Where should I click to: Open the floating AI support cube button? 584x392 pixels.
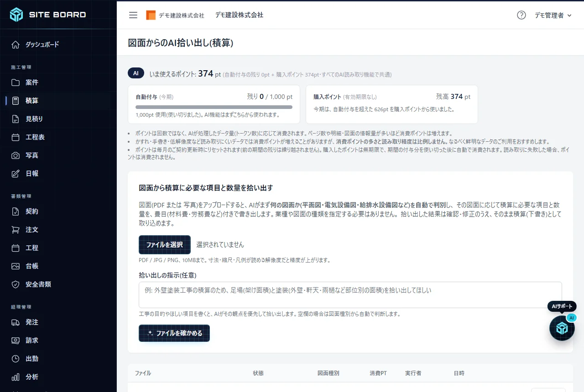(562, 328)
